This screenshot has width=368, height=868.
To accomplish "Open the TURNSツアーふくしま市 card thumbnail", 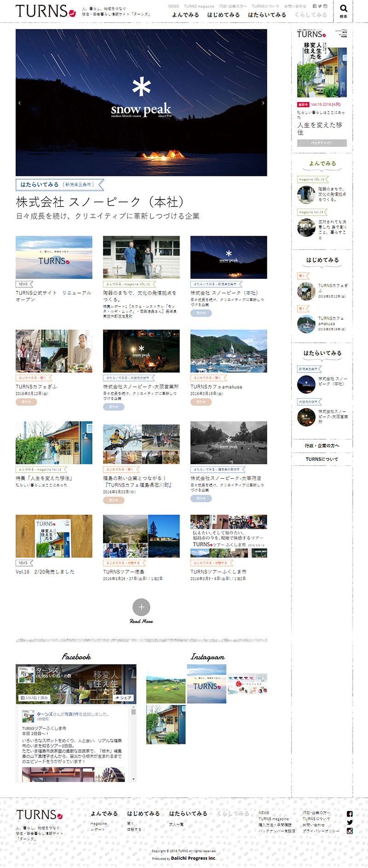I will click(229, 536).
